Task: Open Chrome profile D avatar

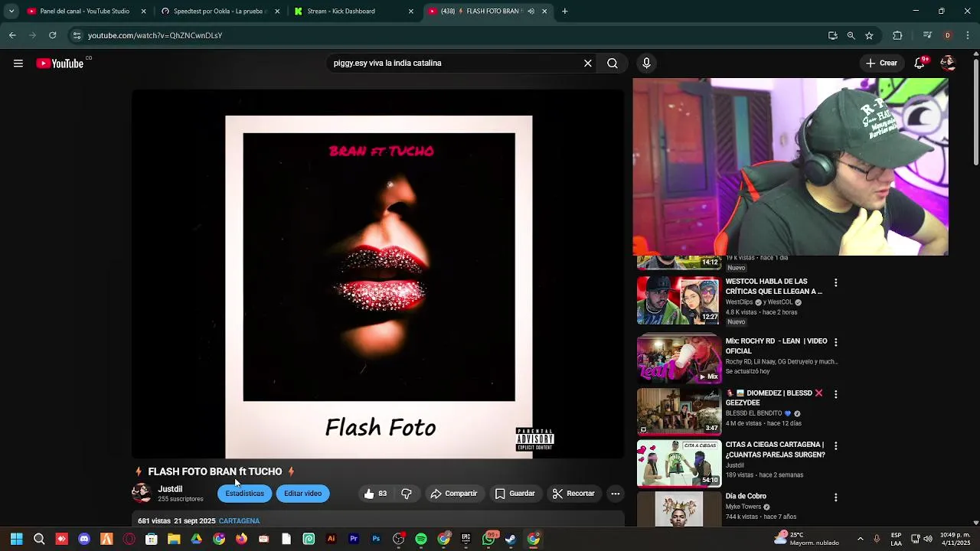Action: 948,35
